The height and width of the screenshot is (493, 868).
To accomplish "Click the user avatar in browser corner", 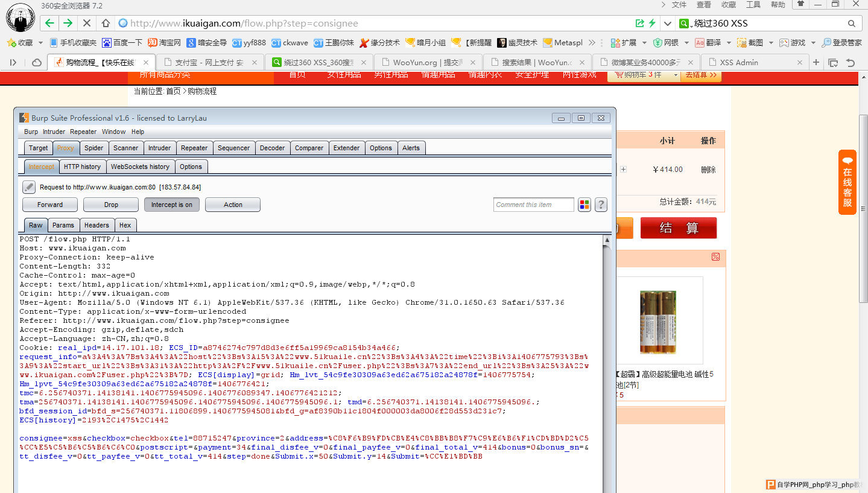I will tap(21, 18).
